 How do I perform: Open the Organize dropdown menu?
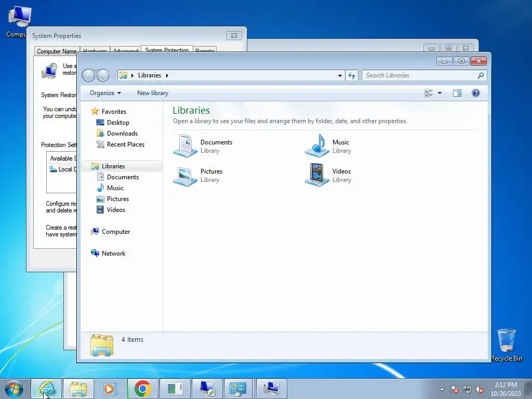coord(105,93)
